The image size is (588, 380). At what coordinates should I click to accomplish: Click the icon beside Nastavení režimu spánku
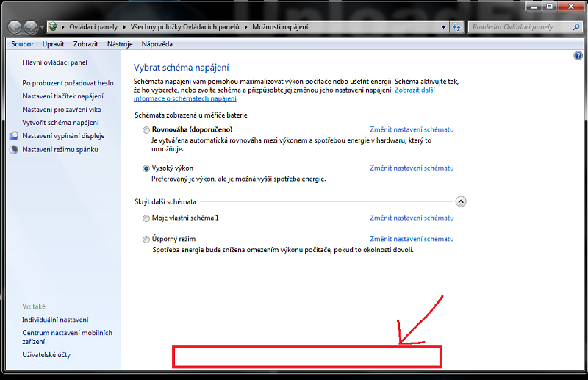point(14,149)
